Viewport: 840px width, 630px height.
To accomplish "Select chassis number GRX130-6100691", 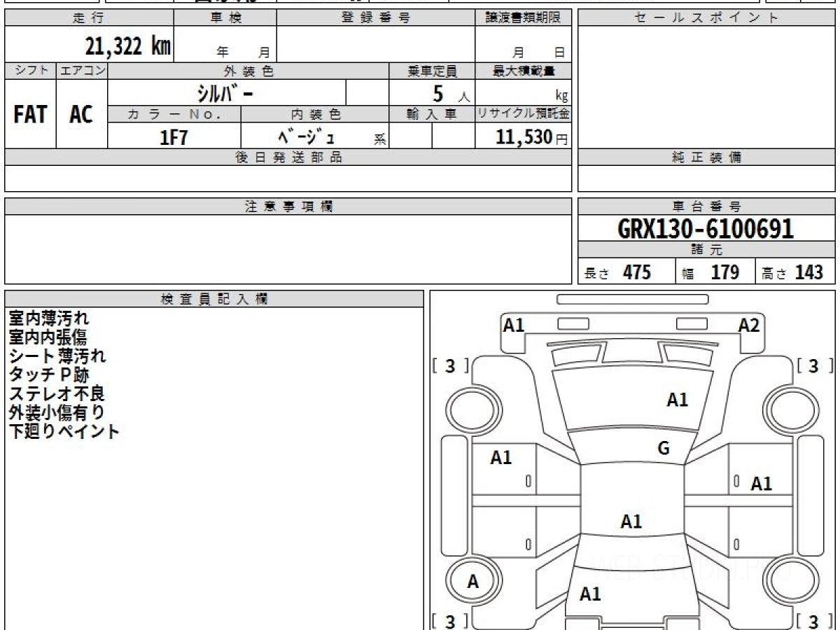I will [x=706, y=228].
